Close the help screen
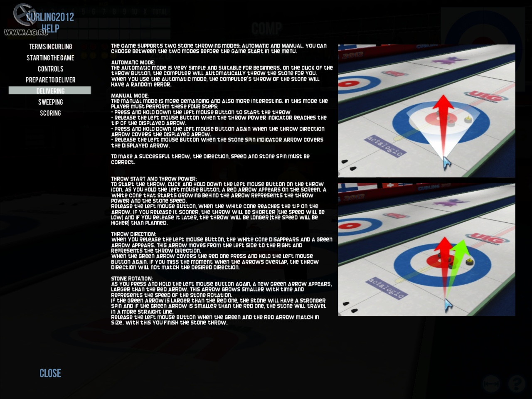The image size is (532, 399). click(50, 373)
